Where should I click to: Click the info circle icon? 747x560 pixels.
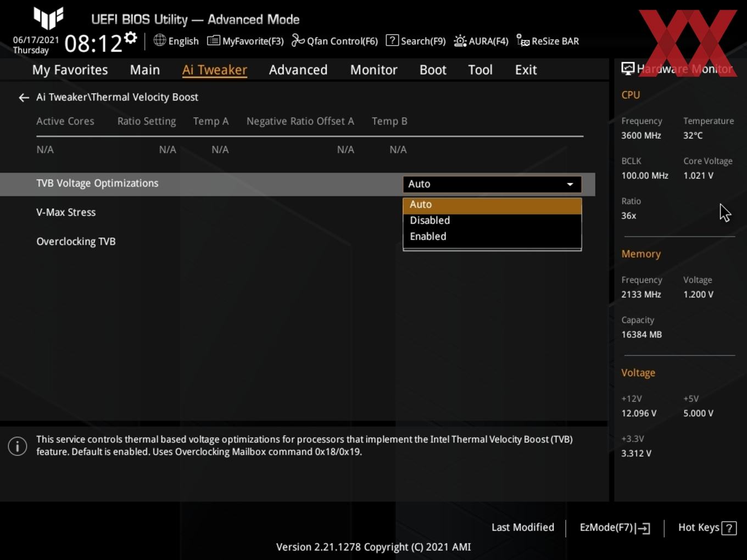point(18,446)
